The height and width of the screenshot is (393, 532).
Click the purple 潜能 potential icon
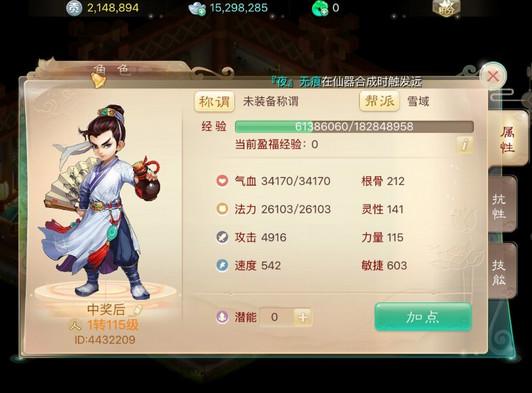point(222,317)
